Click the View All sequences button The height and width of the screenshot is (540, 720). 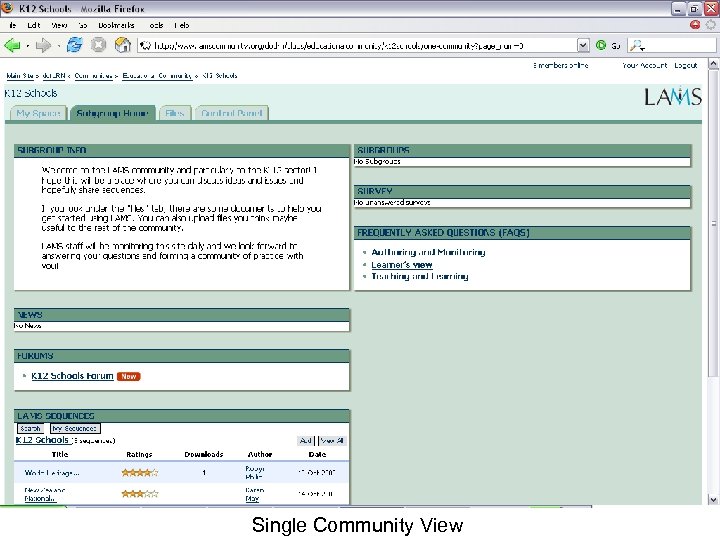coord(332,441)
